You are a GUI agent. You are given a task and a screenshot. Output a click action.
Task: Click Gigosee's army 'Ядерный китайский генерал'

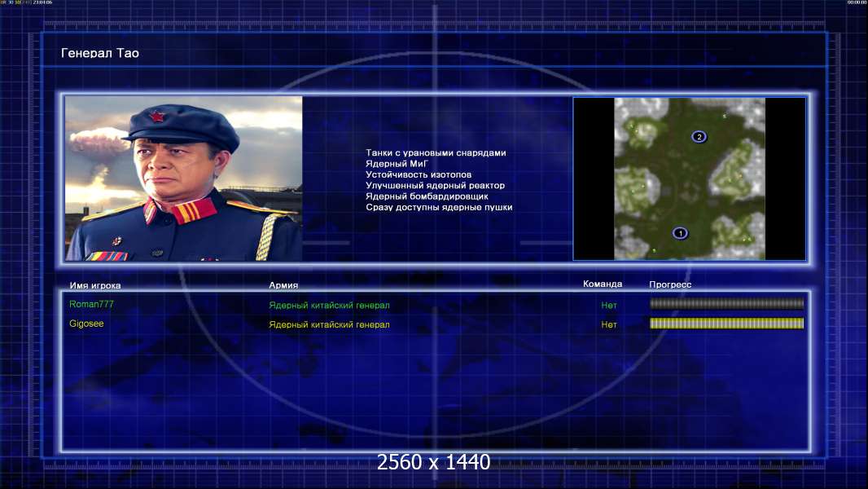pos(329,324)
